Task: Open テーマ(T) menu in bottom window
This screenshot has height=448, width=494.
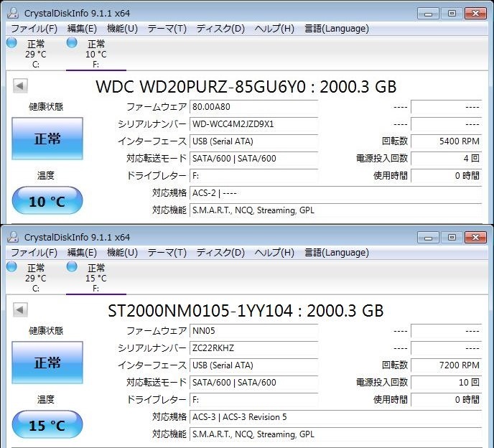Action: (x=167, y=253)
